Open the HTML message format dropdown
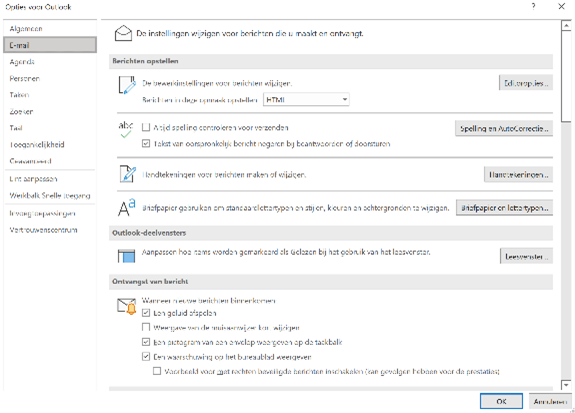The width and height of the screenshot is (575, 413). pos(306,99)
